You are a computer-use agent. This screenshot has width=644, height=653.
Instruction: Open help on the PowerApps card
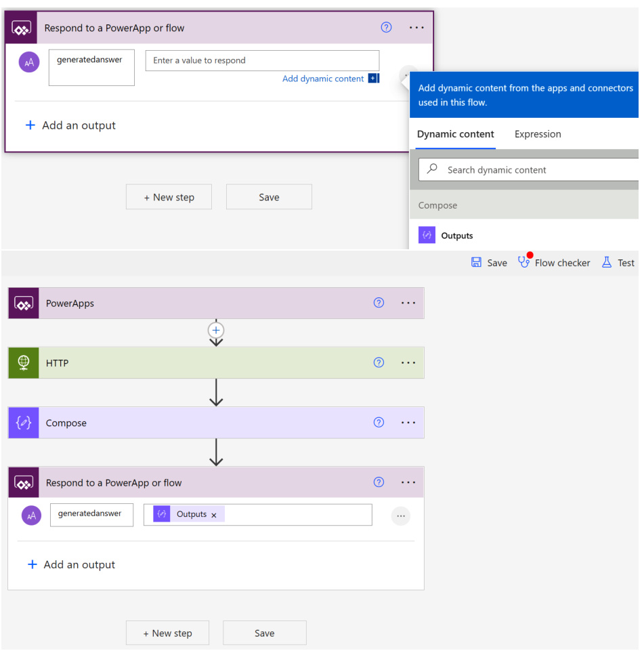pyautogui.click(x=379, y=303)
